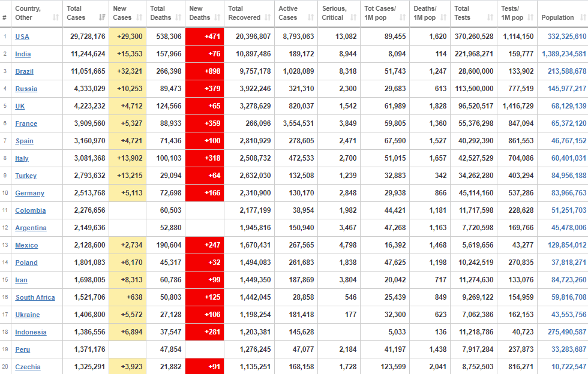Select Peru tests per million 237,873
The height and width of the screenshot is (374, 588).
pyautogui.click(x=521, y=349)
